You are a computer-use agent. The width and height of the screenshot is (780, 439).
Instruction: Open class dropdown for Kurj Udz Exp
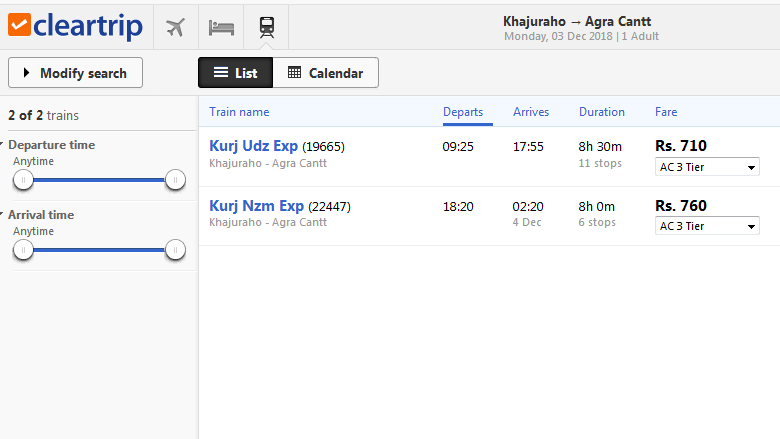707,167
